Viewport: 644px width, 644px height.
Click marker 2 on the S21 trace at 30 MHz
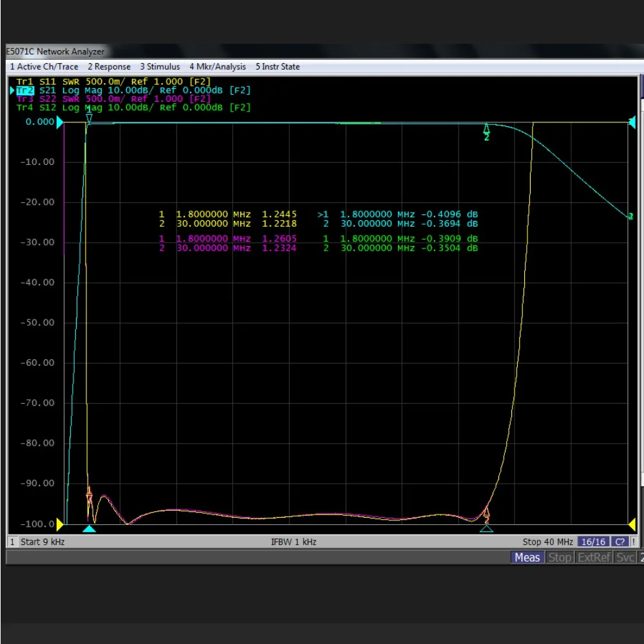tap(487, 132)
